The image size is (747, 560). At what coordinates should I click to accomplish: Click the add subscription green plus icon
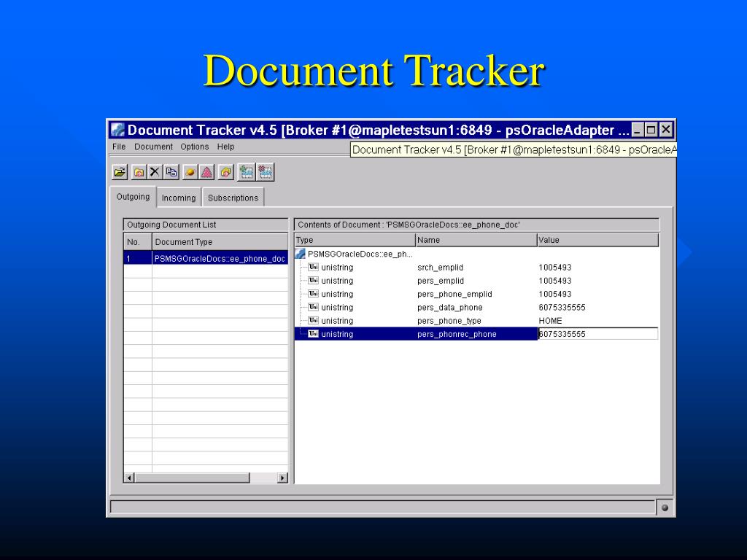(x=247, y=172)
